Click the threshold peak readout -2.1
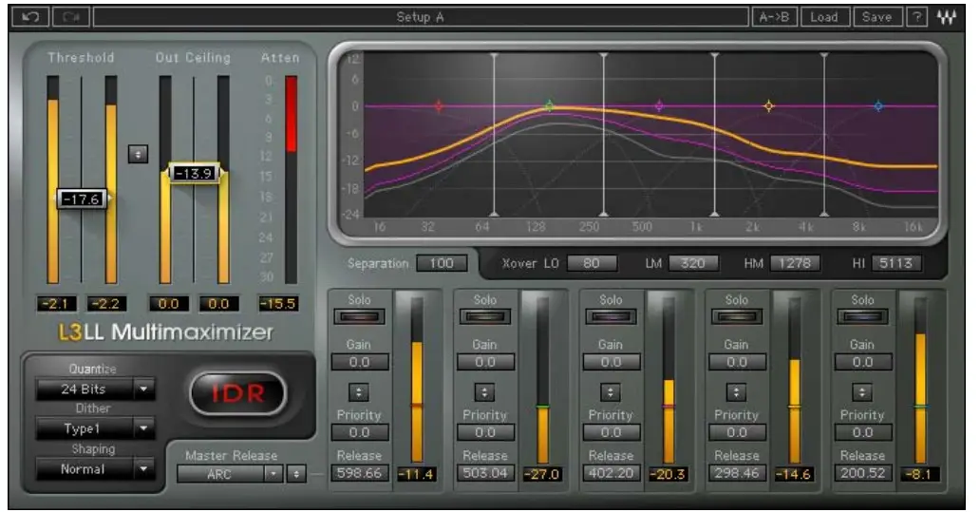 (x=56, y=304)
